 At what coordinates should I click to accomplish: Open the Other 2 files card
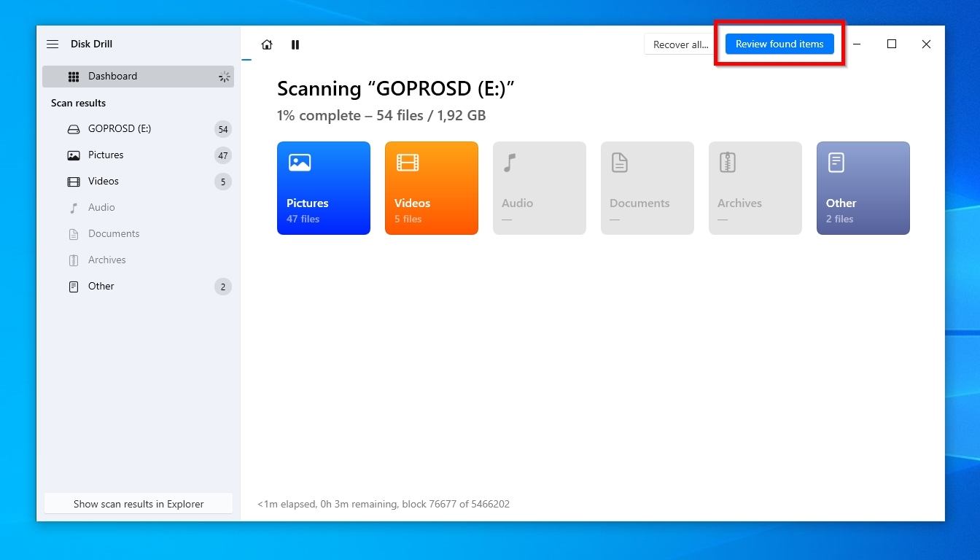tap(863, 188)
